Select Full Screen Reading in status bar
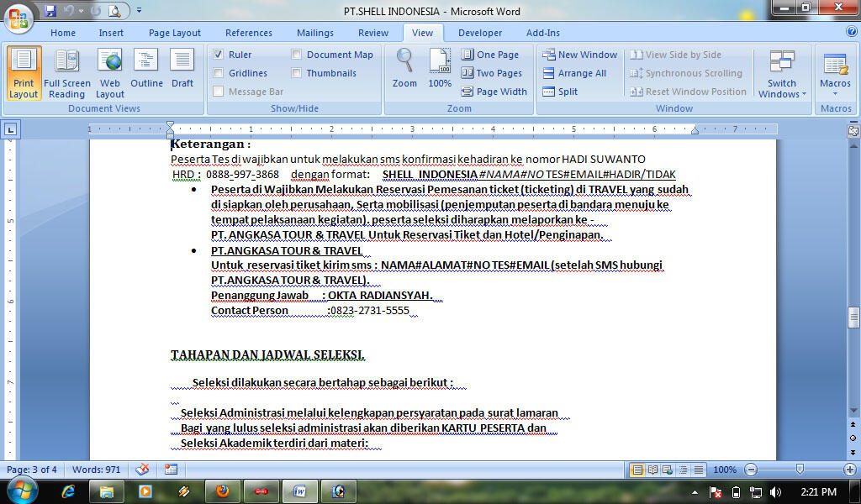Image resolution: width=861 pixels, height=504 pixels. (652, 470)
